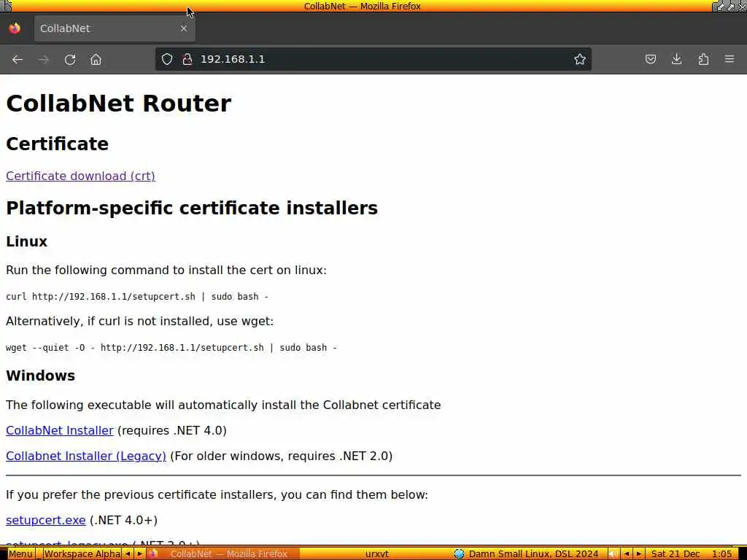
Task: Bookmark this page with the star icon
Action: 580,59
